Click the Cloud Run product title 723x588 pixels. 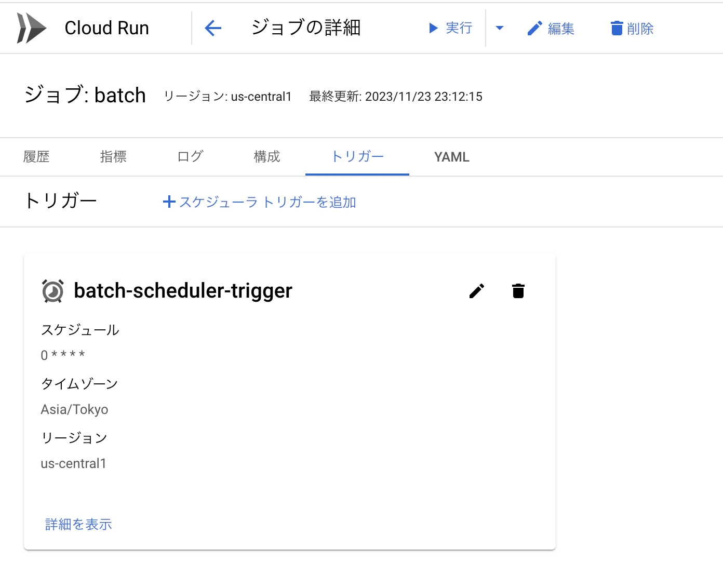point(106,28)
